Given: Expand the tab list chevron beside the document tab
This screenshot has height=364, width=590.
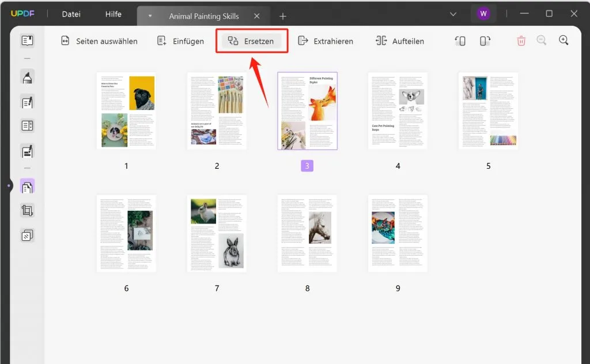Looking at the screenshot, I should point(150,16).
